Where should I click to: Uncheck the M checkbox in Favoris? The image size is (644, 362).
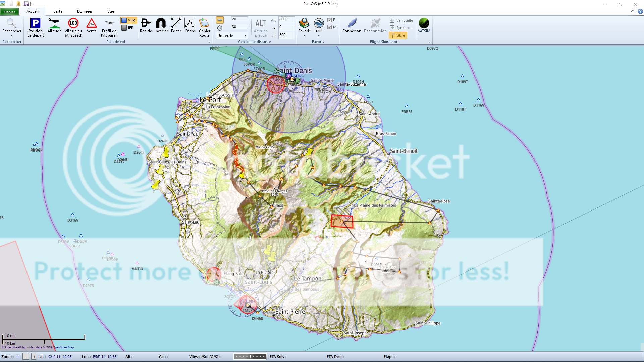click(329, 27)
